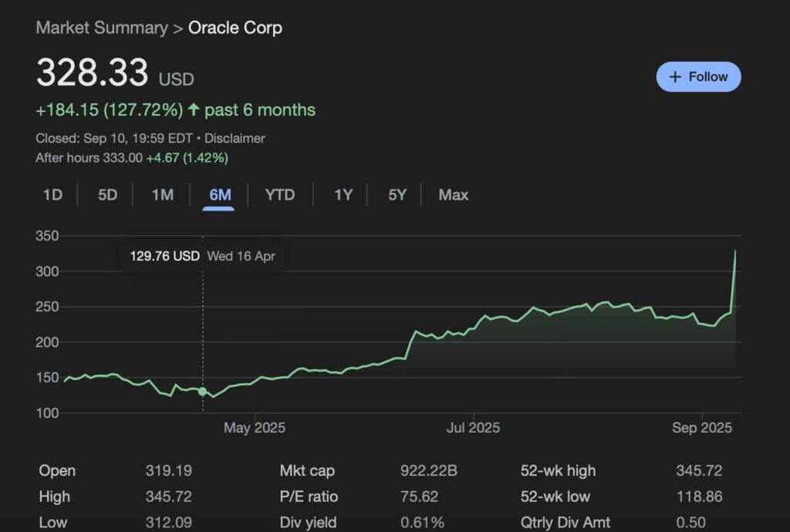790x532 pixels.
Task: Click the Mkt cap value 922.22B
Action: (429, 470)
